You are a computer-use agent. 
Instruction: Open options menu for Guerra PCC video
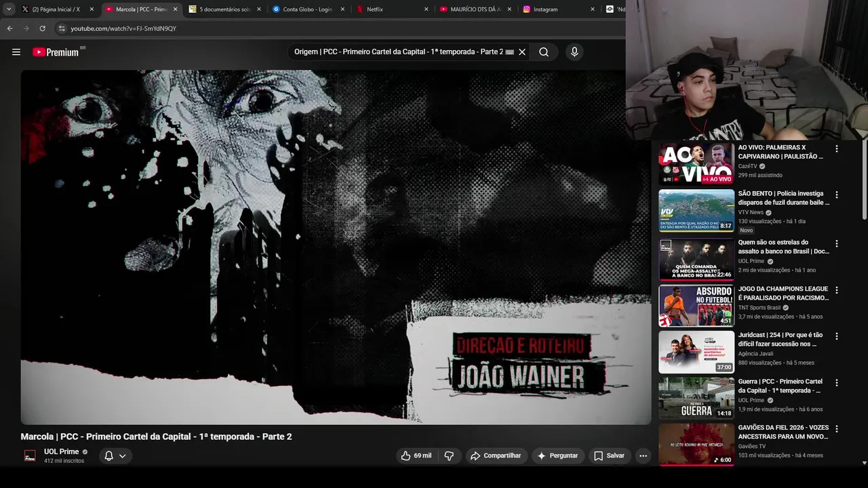click(836, 382)
